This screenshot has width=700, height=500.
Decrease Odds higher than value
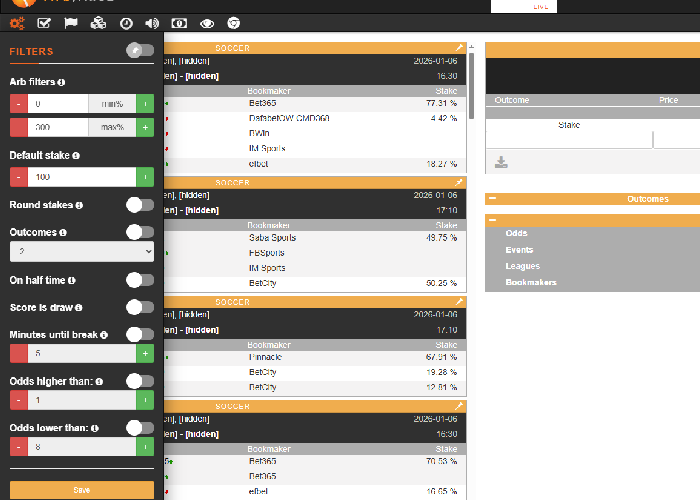[19, 400]
